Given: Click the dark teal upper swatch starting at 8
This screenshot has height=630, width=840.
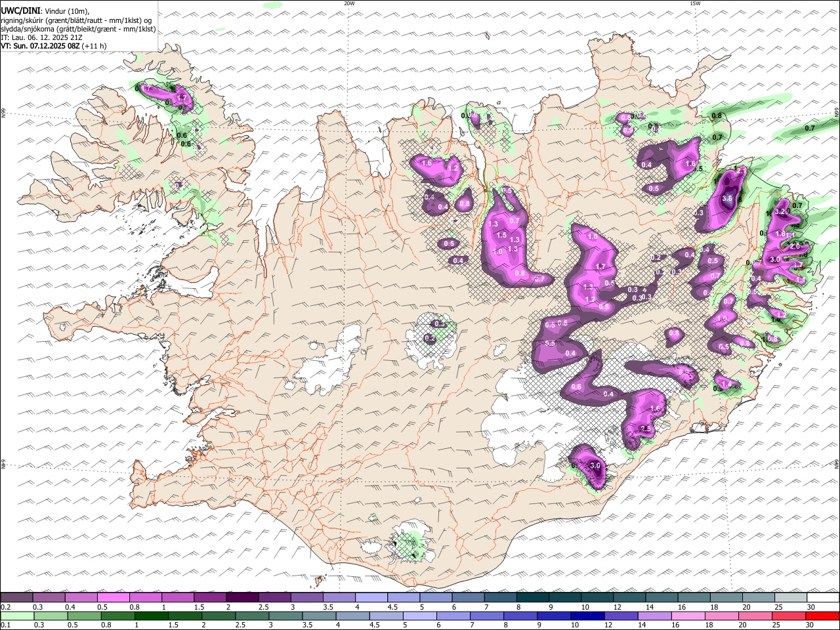Looking at the screenshot, I should click(x=532, y=597).
